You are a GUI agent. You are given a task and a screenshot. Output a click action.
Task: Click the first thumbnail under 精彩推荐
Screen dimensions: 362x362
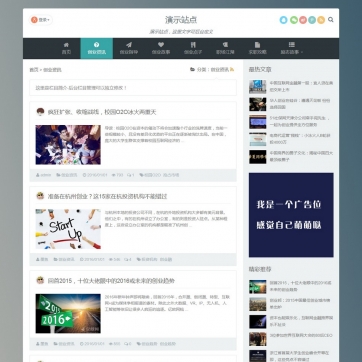[x=258, y=287]
